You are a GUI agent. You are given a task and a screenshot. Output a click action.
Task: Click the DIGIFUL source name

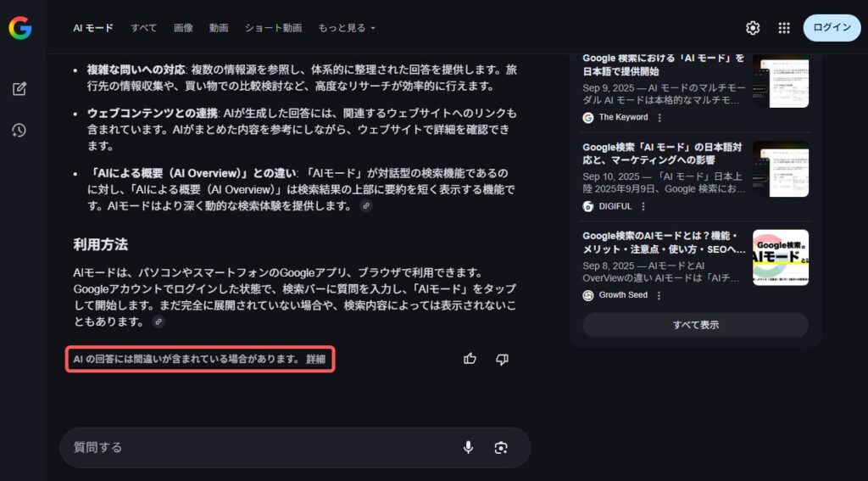[x=615, y=206]
